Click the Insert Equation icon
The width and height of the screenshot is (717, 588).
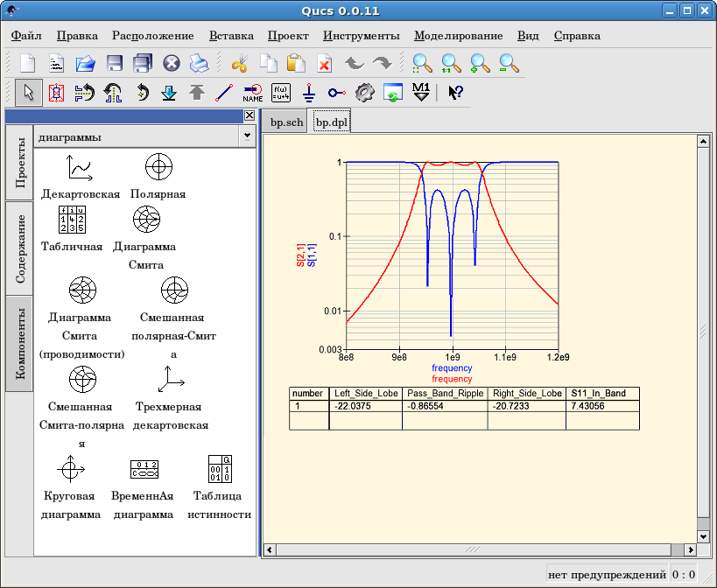click(x=280, y=91)
